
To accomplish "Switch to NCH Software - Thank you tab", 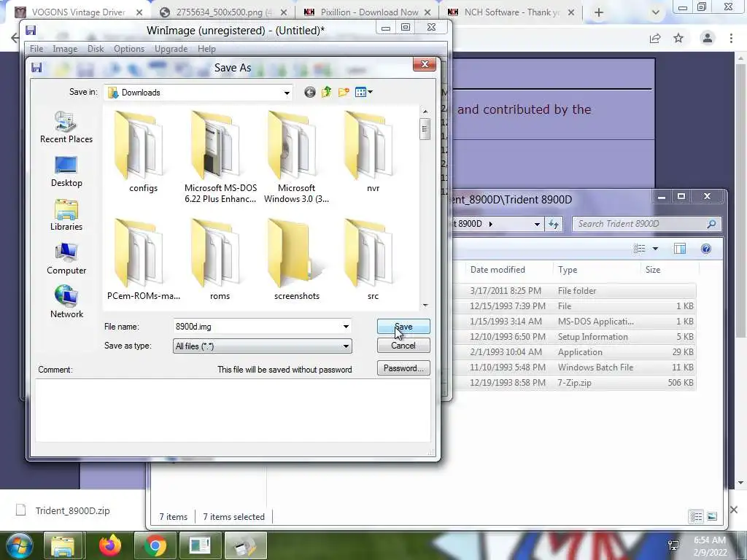I will (x=511, y=12).
